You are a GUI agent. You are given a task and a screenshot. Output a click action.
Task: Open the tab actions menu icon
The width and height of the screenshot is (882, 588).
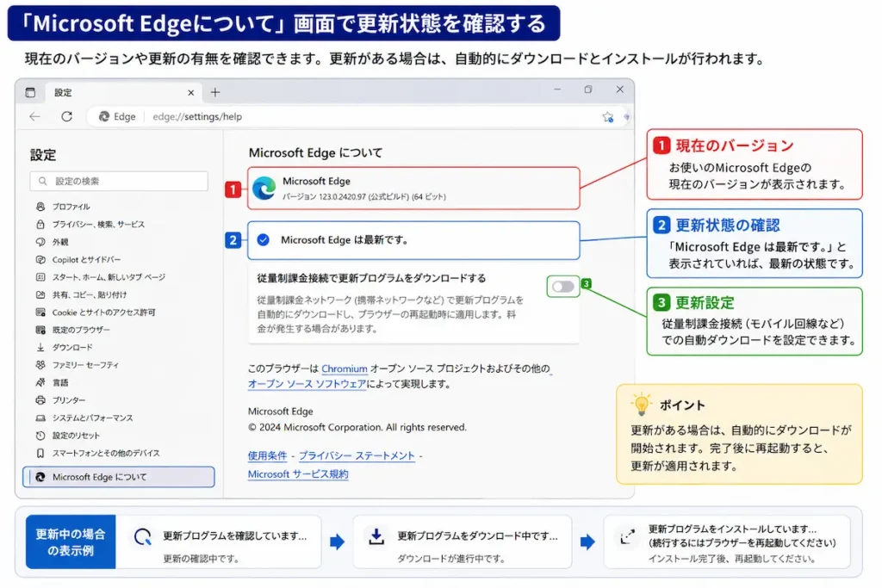pos(30,92)
